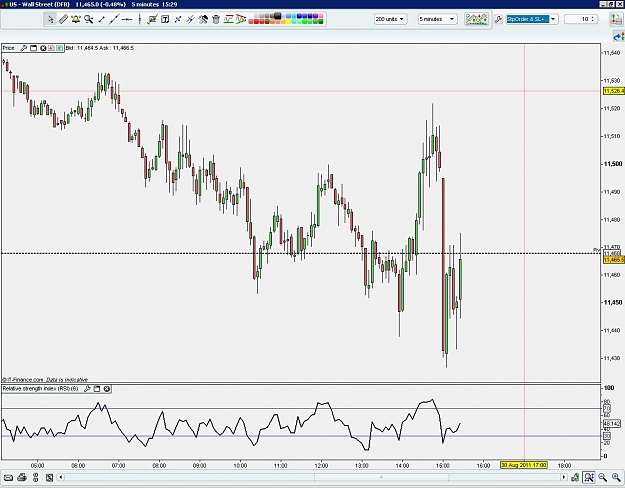The height and width of the screenshot is (488, 625).
Task: Click the 11,465.5 current price label
Action: point(614,260)
